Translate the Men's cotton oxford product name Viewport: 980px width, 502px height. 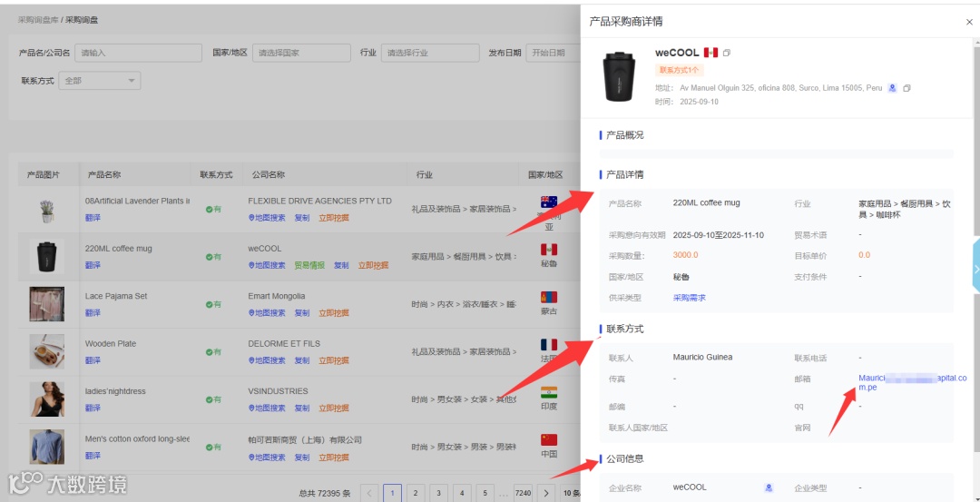pyautogui.click(x=93, y=455)
